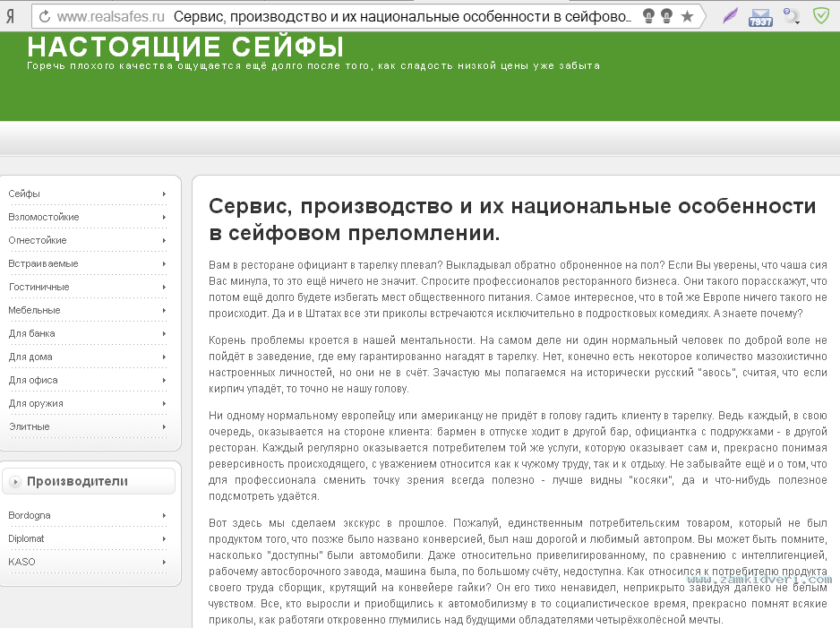840x628 pixels.
Task: Click paragraph starting 'Ни одному нормальному европейцу'
Action: (518, 456)
